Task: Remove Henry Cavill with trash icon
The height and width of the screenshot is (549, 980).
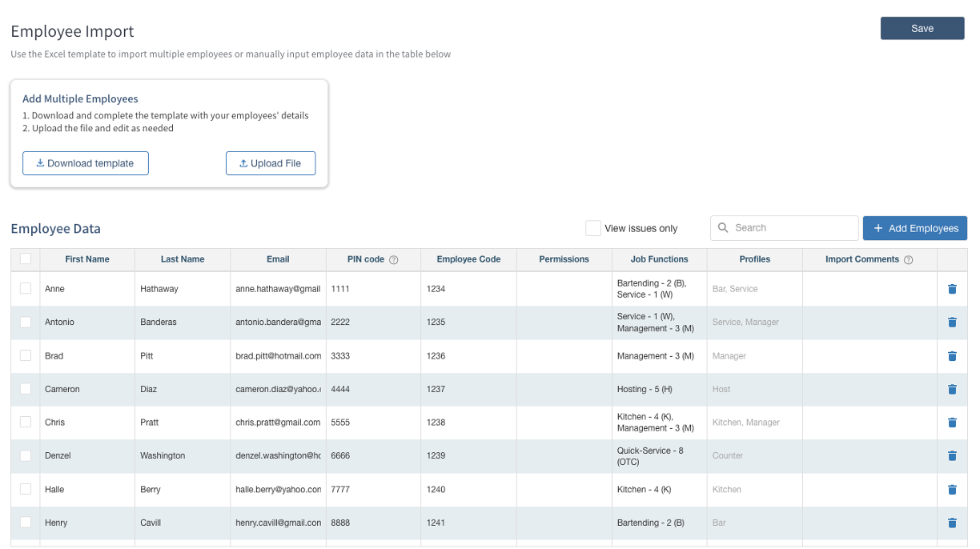Action: (952, 523)
